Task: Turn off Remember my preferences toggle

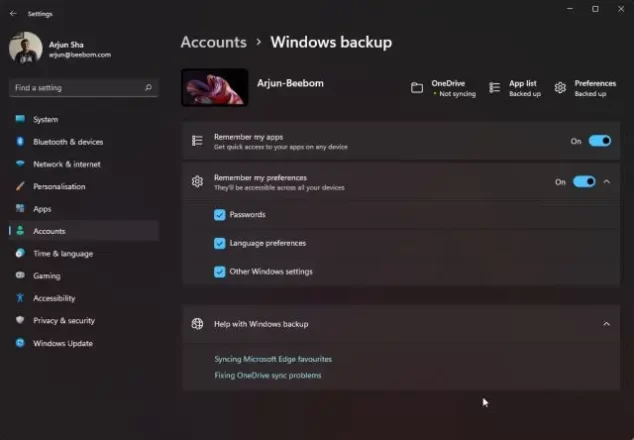Action: 584,182
